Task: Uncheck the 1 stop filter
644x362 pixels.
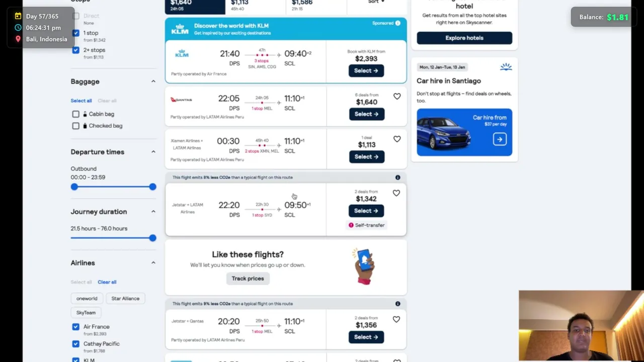Action: [75, 33]
